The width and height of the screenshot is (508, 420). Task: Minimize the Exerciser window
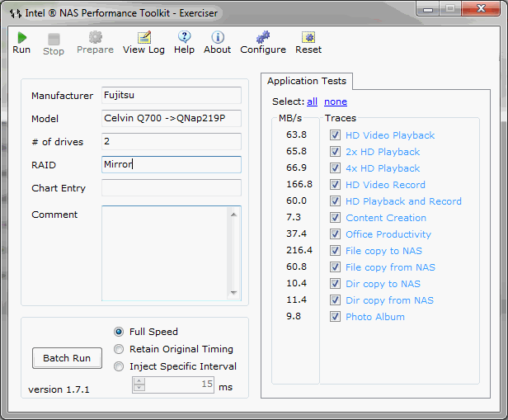pyautogui.click(x=428, y=9)
